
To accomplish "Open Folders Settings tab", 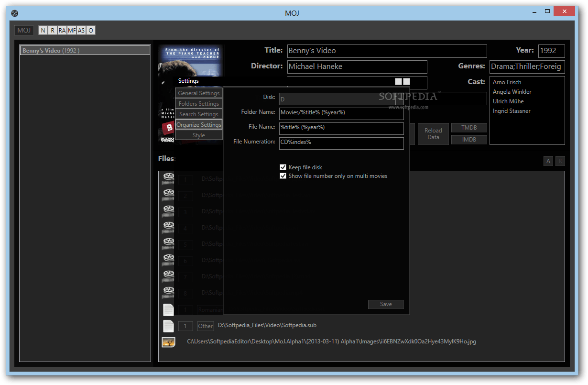I will [199, 104].
